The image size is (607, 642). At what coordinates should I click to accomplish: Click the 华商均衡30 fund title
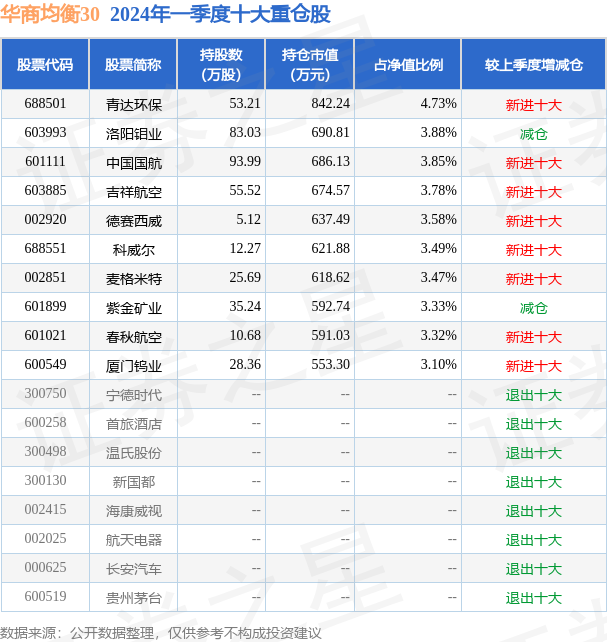point(50,15)
